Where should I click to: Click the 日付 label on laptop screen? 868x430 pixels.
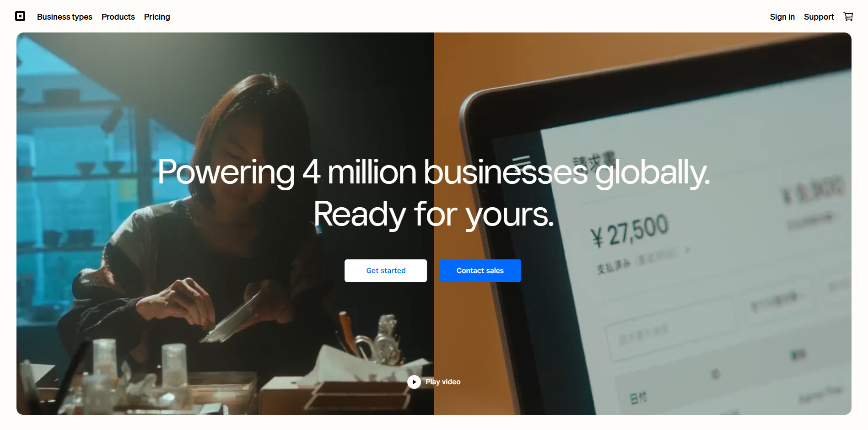[x=639, y=398]
